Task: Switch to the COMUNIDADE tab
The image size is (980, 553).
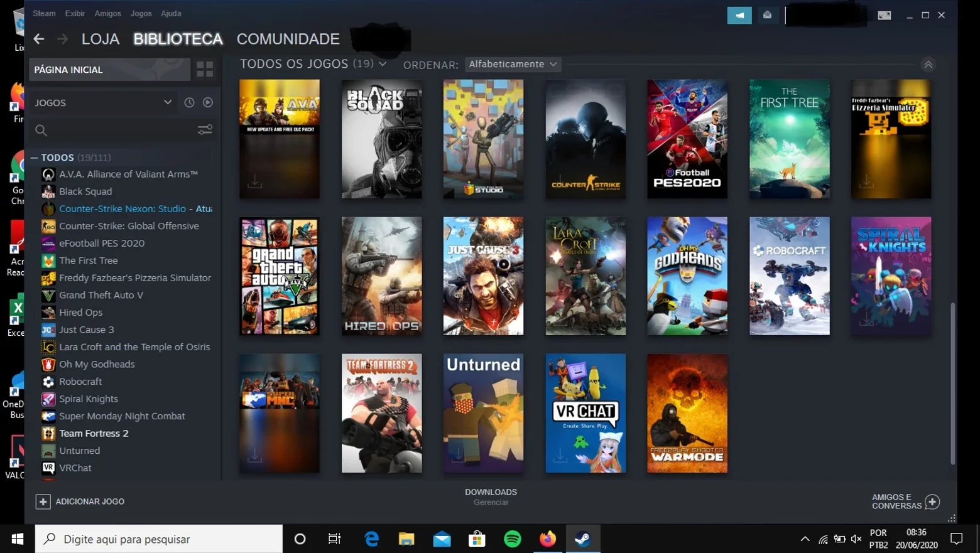Action: (288, 39)
